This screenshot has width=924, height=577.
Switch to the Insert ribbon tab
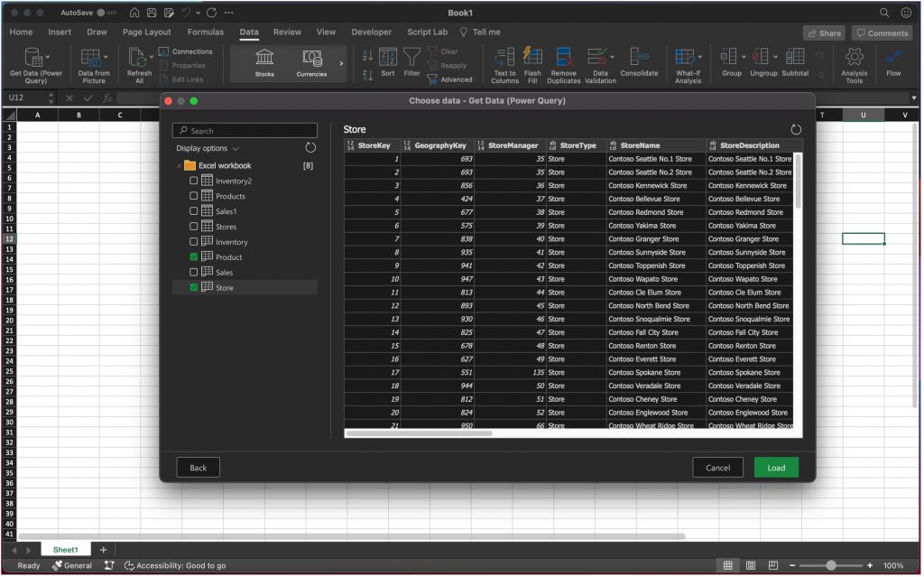click(x=60, y=33)
